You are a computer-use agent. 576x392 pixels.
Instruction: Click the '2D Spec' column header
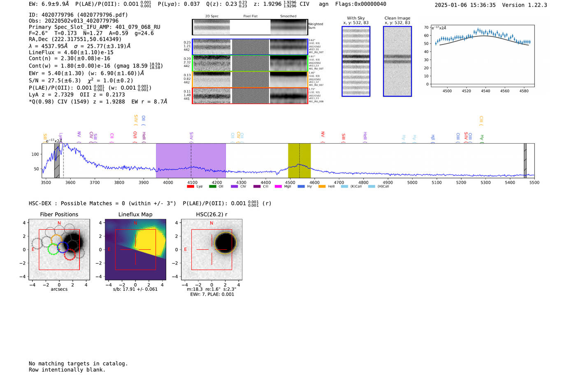click(212, 16)
